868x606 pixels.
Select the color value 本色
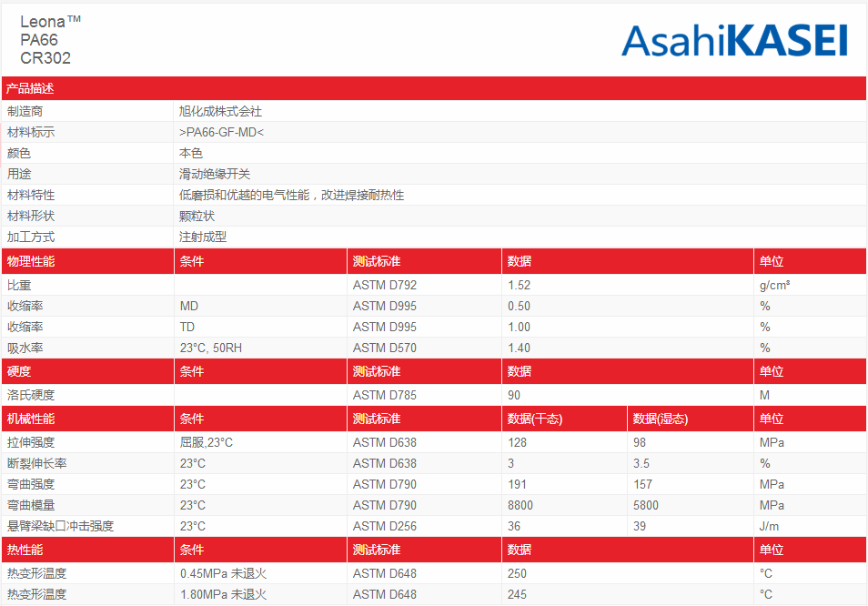pos(191,153)
